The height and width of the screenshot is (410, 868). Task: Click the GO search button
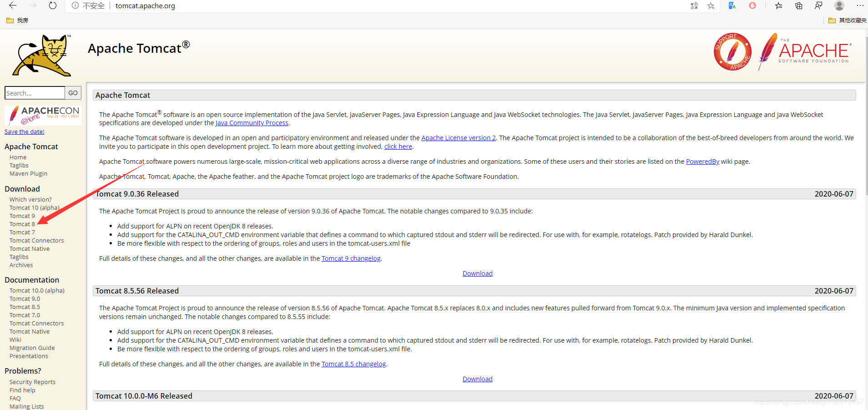pyautogui.click(x=73, y=93)
